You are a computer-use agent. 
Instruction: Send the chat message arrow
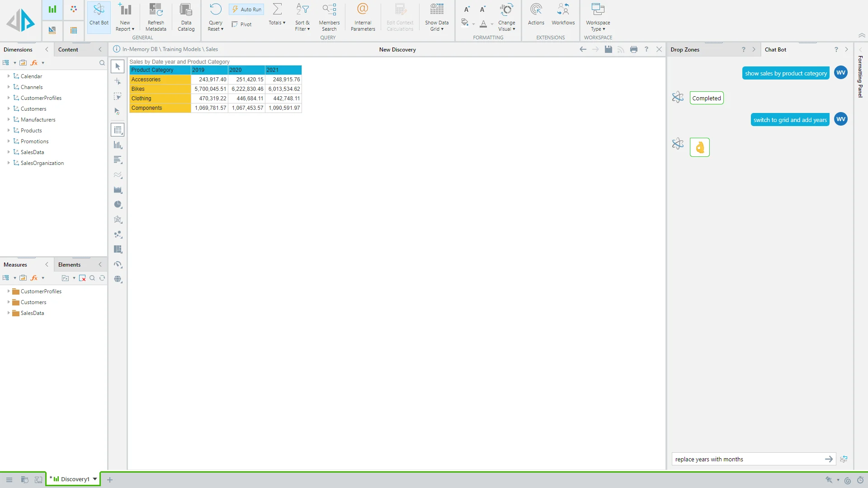tap(829, 459)
